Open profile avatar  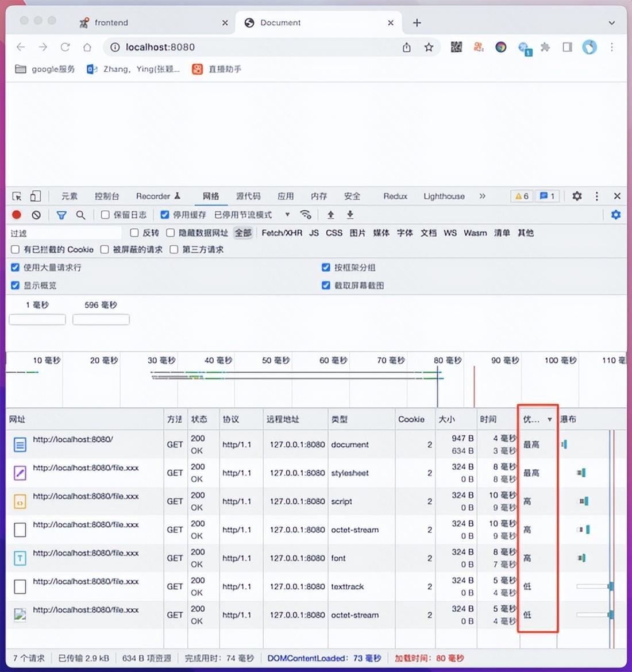589,47
